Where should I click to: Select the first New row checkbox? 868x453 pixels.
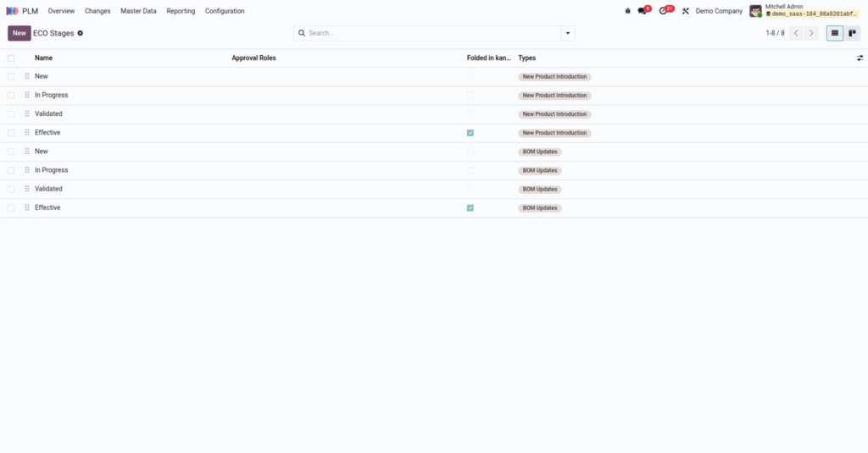[11, 77]
